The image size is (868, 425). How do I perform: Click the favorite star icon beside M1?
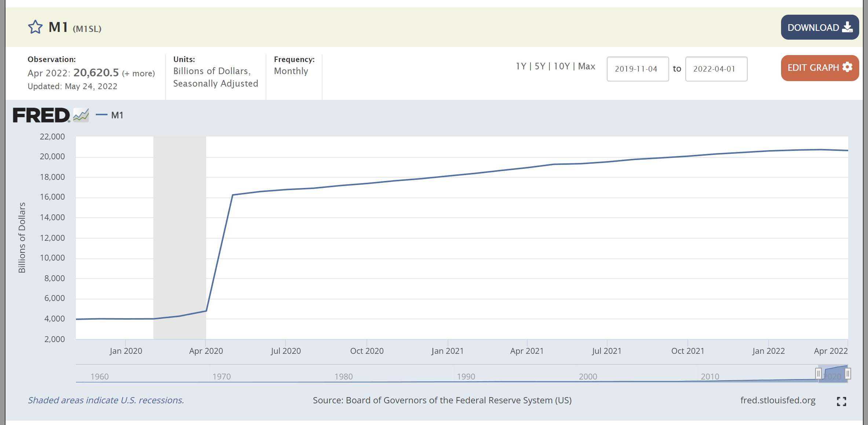[x=35, y=27]
